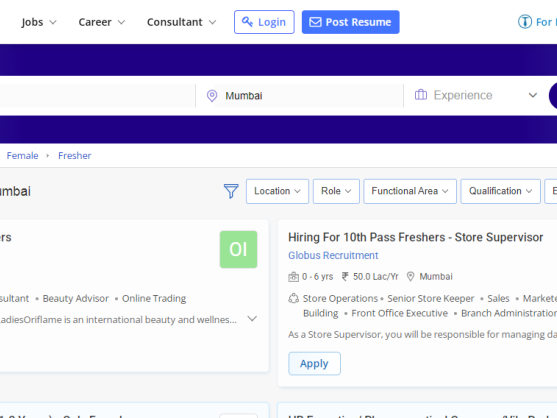The width and height of the screenshot is (557, 418).
Task: Click the Fresher breadcrumb link
Action: click(75, 156)
